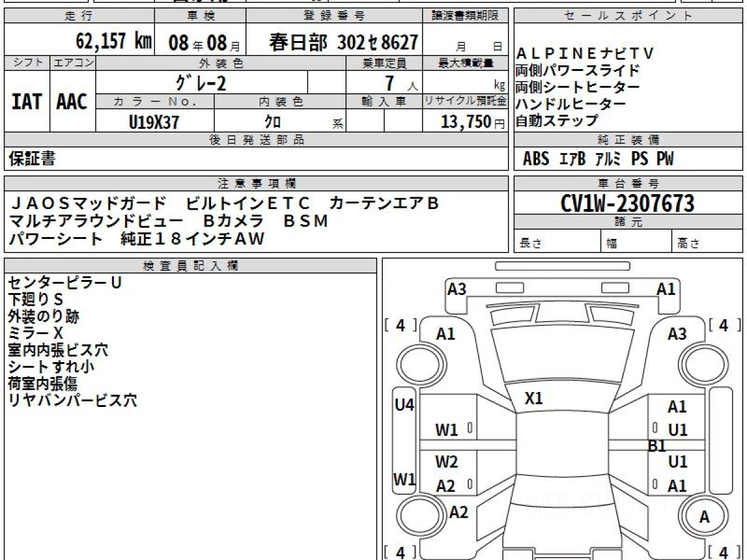This screenshot has height=560, width=747.
Task: Select the entry "保証書"
Action: pyautogui.click(x=32, y=159)
